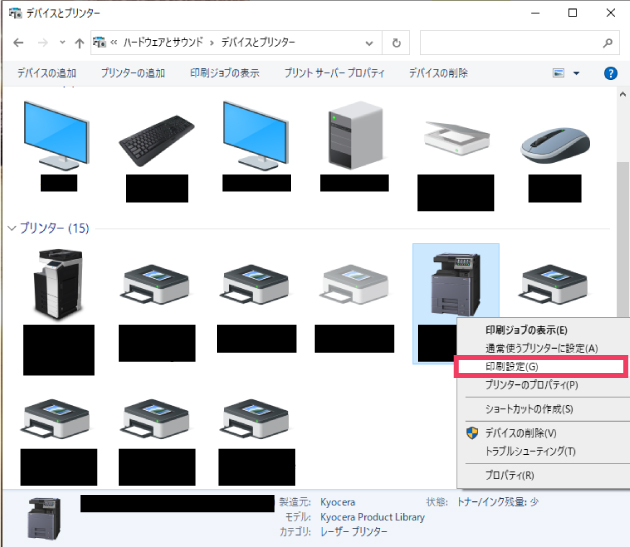
Task: Go back with the back arrow
Action: [18, 43]
